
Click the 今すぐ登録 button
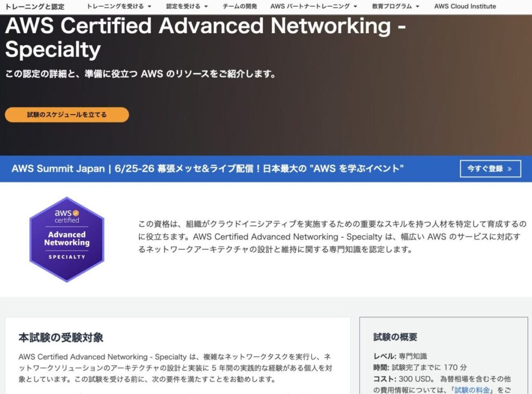(x=490, y=169)
